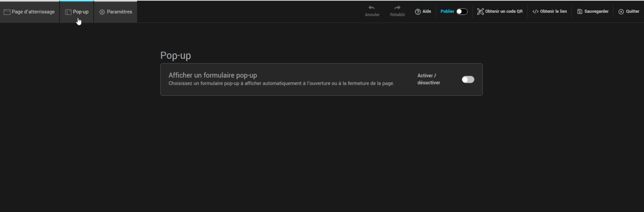
Task: Click the question mark Aide icon
Action: tap(418, 12)
